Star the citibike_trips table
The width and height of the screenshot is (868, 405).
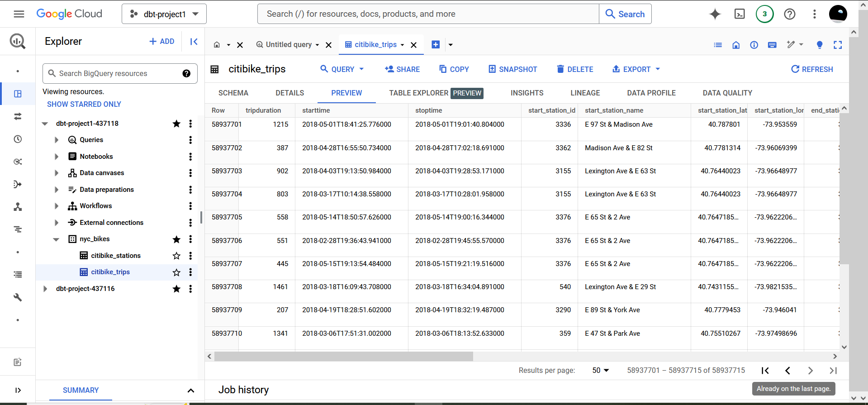coord(176,272)
